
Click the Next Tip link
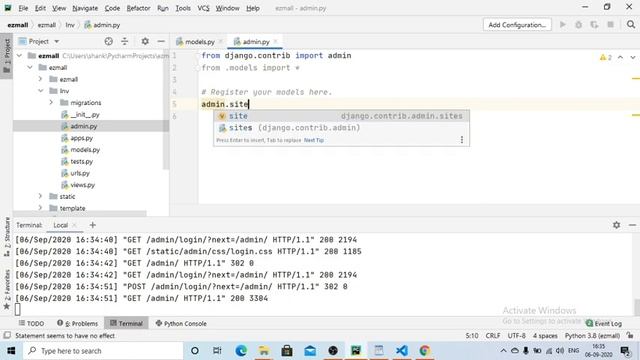tap(314, 140)
